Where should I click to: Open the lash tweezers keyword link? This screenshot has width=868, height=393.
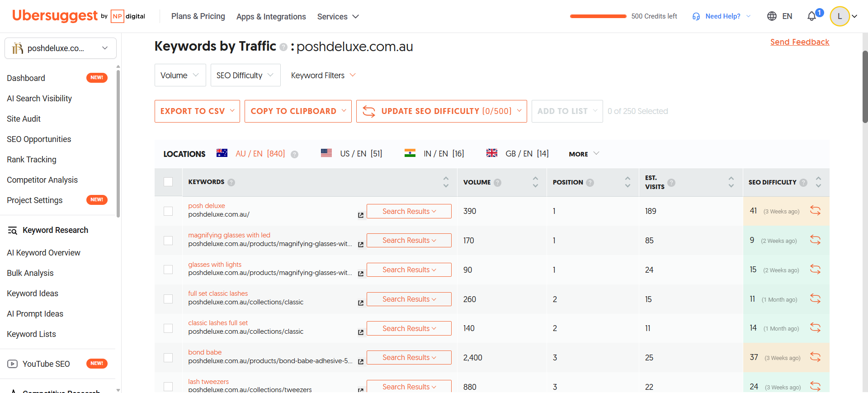(x=208, y=382)
